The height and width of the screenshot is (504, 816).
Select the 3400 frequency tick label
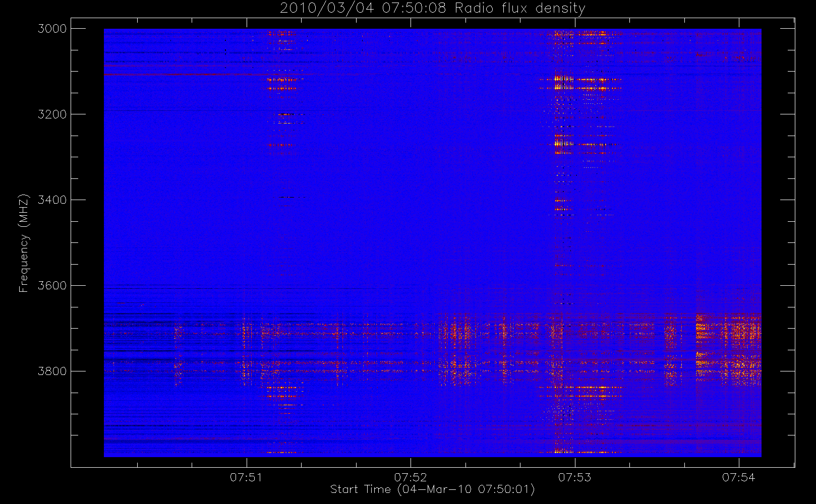pos(52,200)
